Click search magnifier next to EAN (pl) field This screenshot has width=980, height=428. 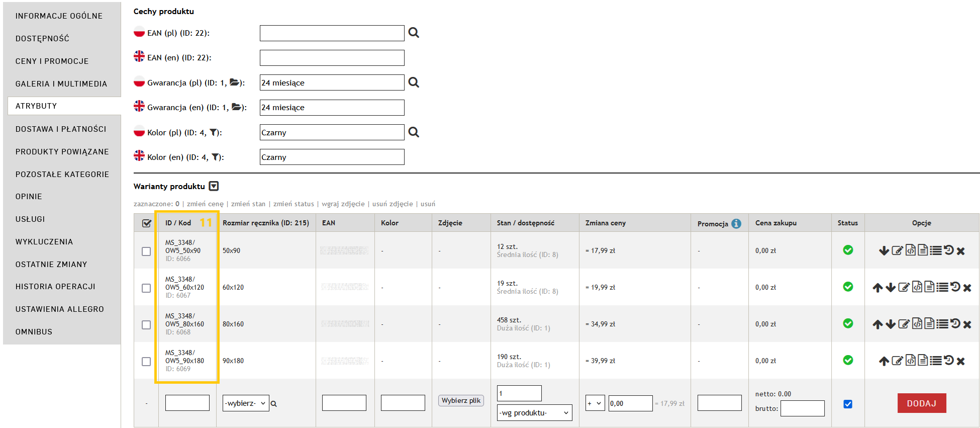click(414, 33)
